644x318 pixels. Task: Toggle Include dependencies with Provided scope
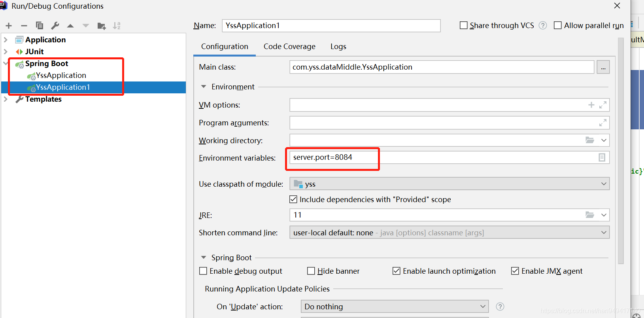pos(293,199)
